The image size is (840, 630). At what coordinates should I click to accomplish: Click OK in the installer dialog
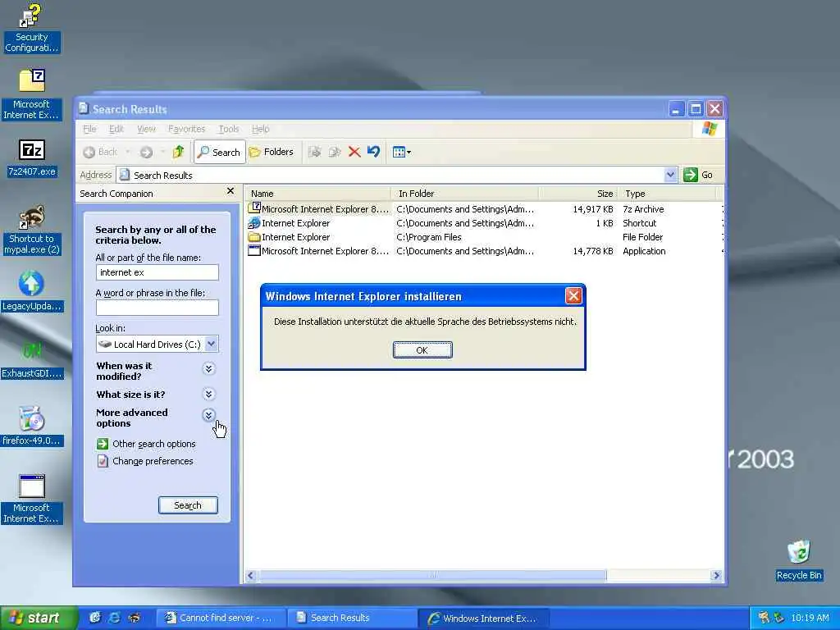coord(422,349)
